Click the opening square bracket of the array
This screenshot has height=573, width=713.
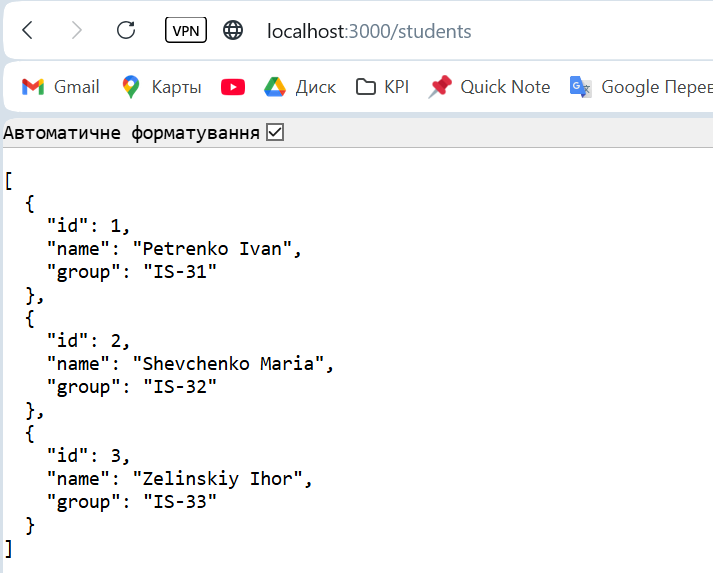point(8,181)
